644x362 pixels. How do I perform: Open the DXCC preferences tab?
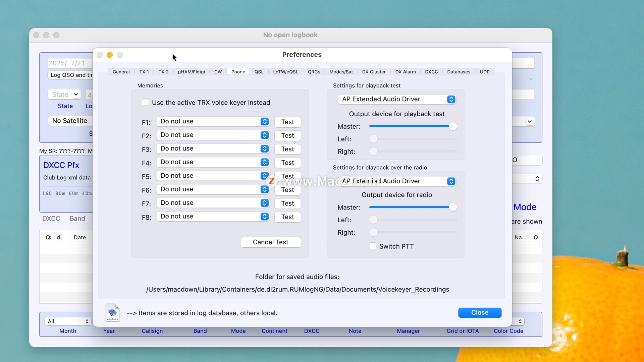pos(431,72)
